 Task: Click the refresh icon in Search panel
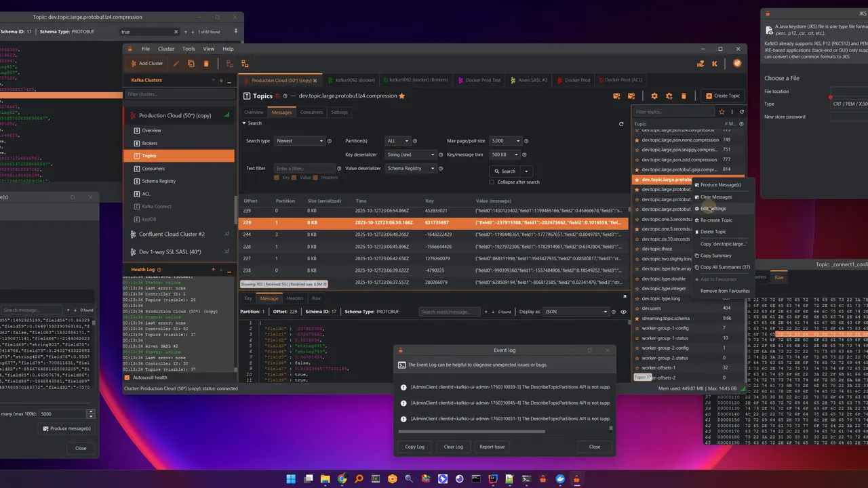tap(621, 124)
